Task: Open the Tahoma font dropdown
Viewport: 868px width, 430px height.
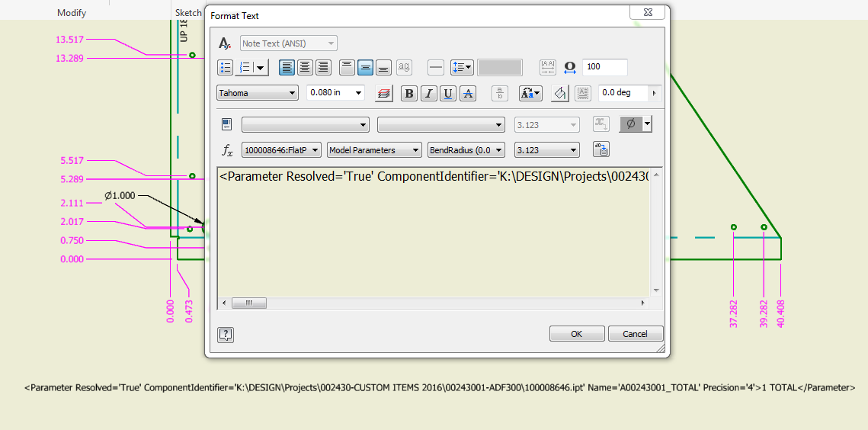Action: (258, 93)
